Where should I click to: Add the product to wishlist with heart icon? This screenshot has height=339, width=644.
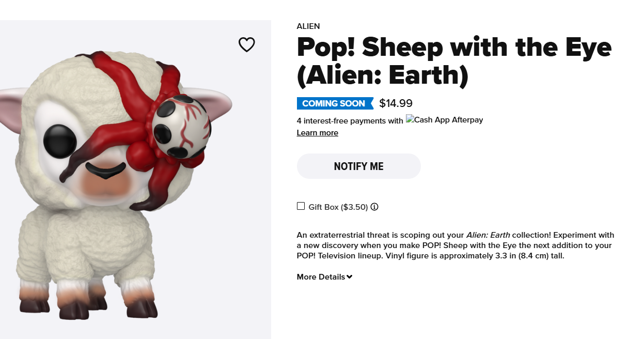(x=246, y=45)
